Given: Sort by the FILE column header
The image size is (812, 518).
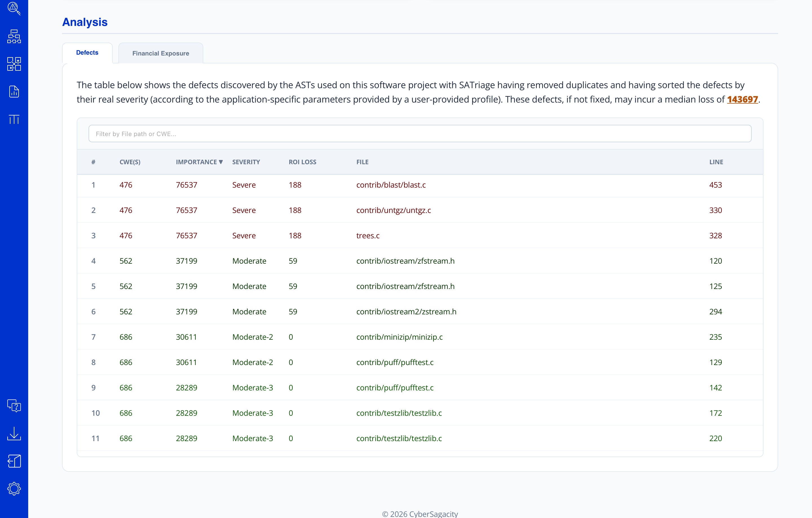Looking at the screenshot, I should click(362, 162).
